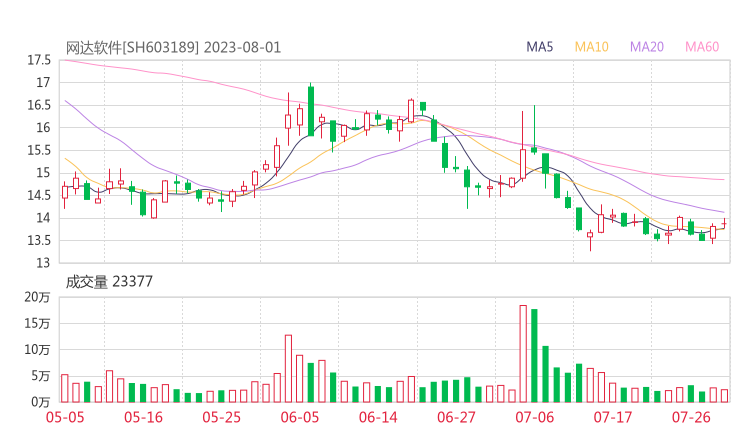The height and width of the screenshot is (440, 740).
Task: Click the 06-14 date axis label
Action: [x=378, y=417]
